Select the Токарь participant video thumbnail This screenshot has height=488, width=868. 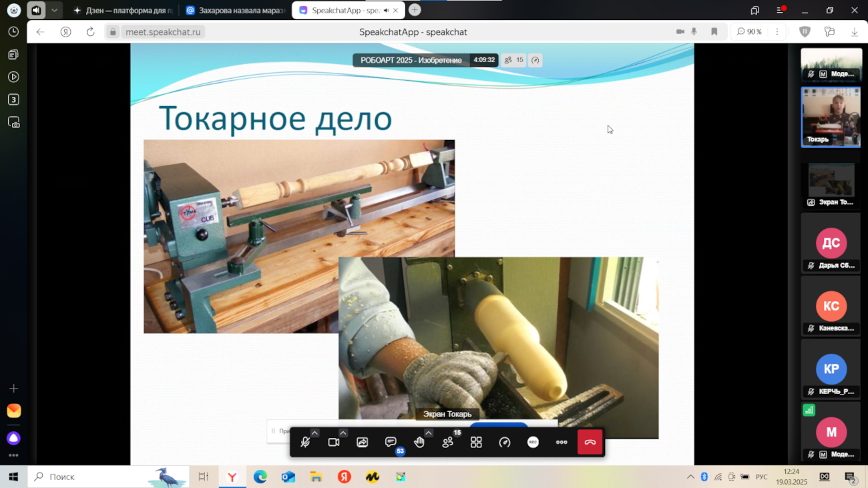831,117
